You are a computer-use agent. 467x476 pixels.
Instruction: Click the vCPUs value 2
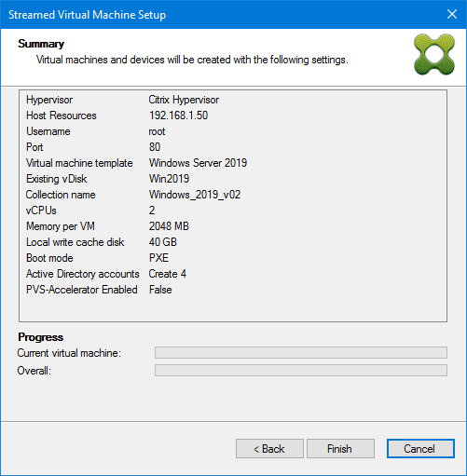coord(152,211)
